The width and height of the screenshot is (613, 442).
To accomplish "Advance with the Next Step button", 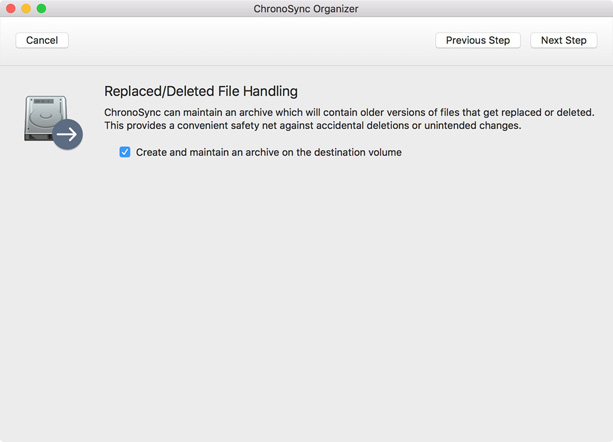I will pos(563,40).
